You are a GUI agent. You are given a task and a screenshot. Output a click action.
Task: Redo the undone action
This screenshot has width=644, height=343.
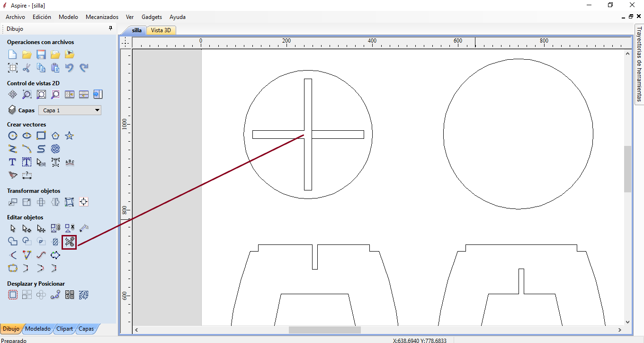click(84, 68)
